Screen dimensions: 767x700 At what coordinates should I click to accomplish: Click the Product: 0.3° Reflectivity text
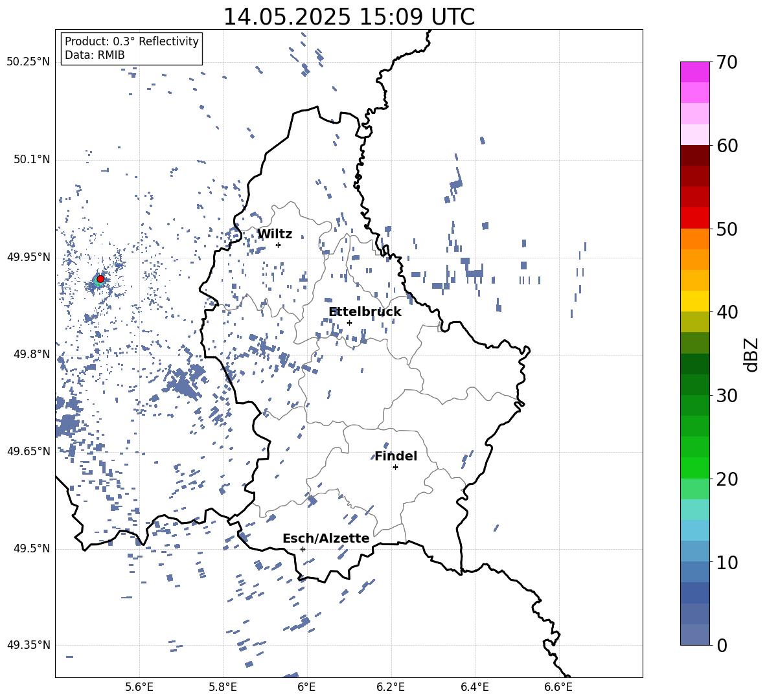132,41
